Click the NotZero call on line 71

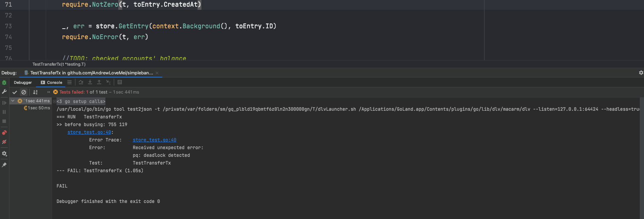click(x=105, y=5)
